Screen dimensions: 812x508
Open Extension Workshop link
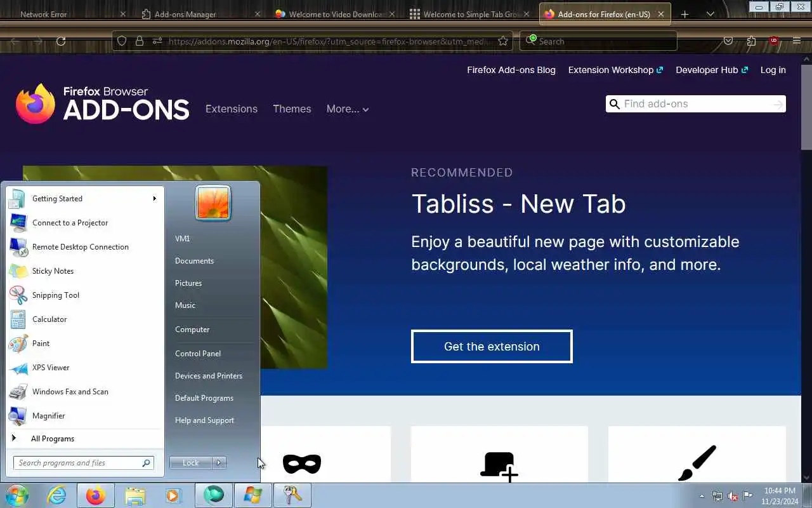point(615,70)
